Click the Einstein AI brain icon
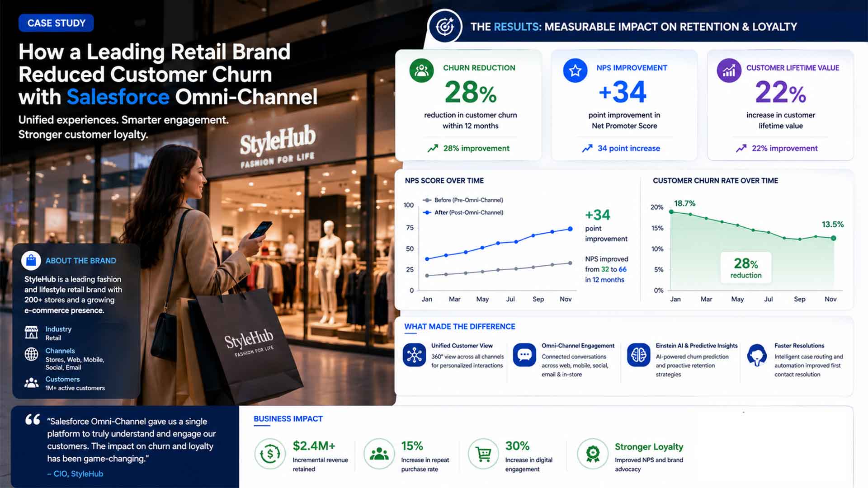868x488 pixels. 638,355
